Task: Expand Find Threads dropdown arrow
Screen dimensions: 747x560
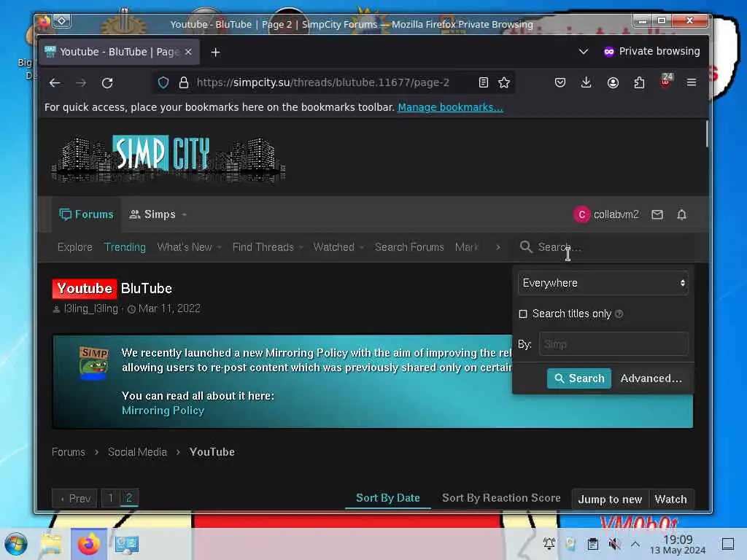Action: [x=301, y=247]
